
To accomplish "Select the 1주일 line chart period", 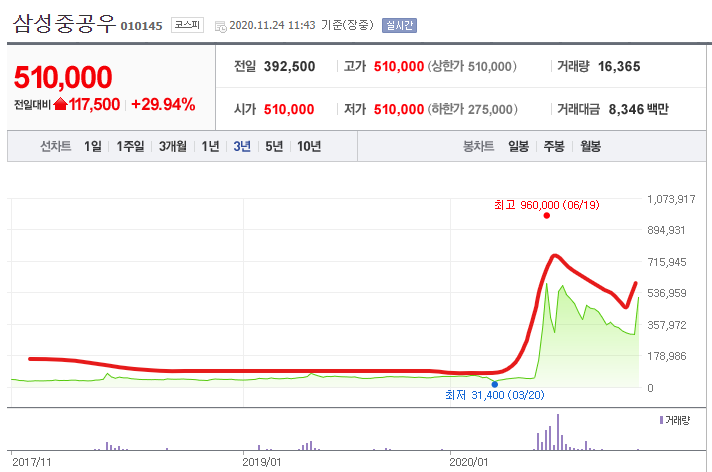I will 130,146.
